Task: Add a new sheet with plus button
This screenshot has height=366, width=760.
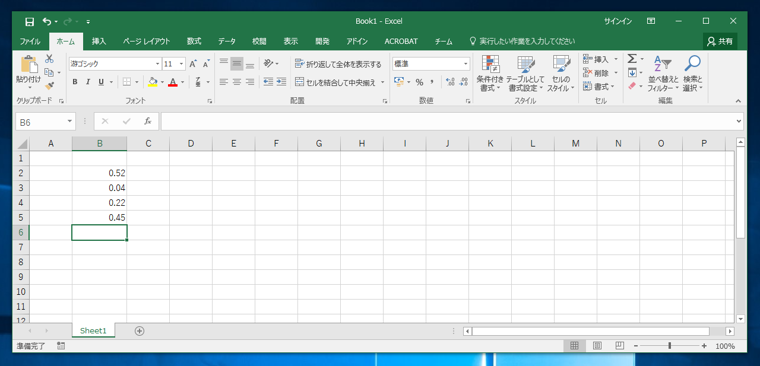Action: click(140, 331)
